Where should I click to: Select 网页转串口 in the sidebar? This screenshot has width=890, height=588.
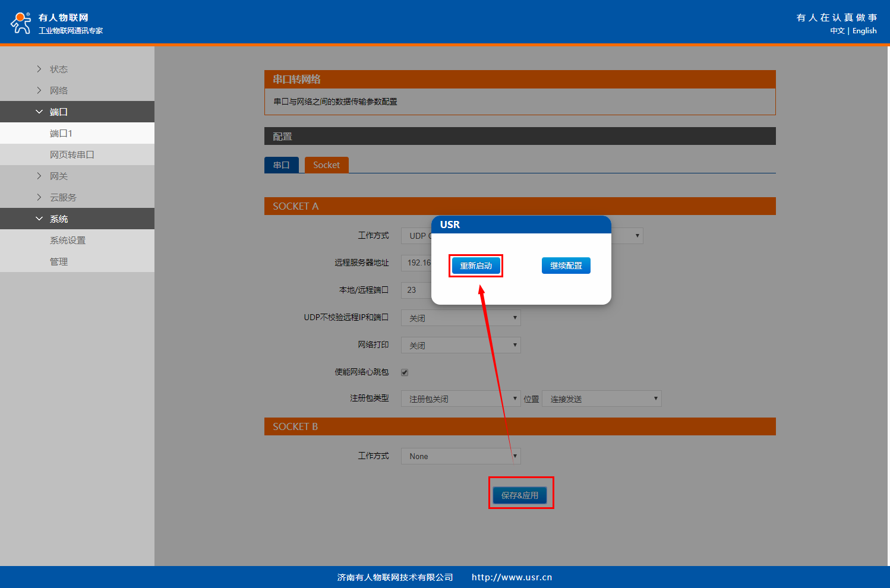tap(72, 155)
